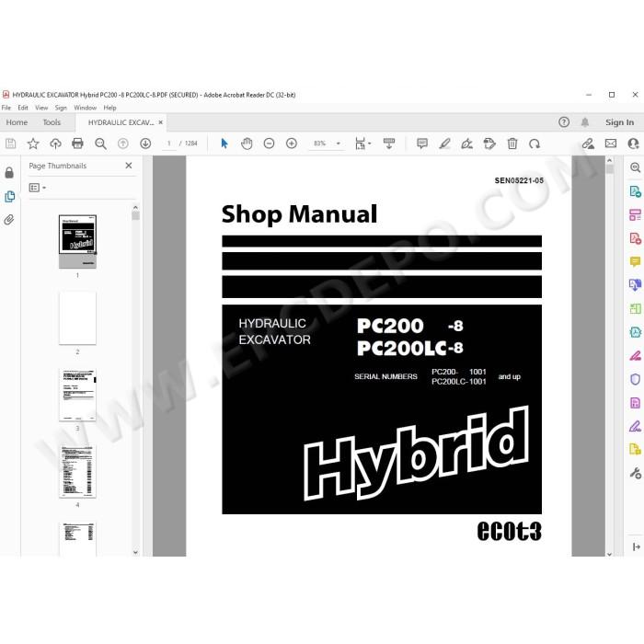Select the HYDRAULIC EXCAV... document tab

[121, 122]
